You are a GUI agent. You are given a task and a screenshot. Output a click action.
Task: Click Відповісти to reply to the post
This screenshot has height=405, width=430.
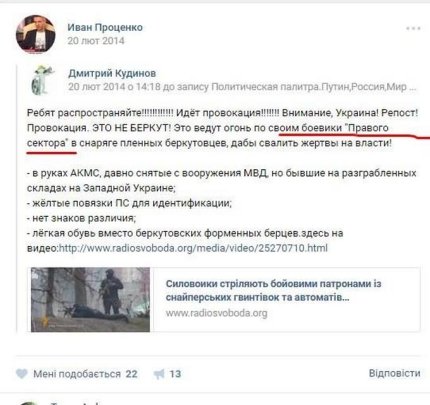(394, 373)
